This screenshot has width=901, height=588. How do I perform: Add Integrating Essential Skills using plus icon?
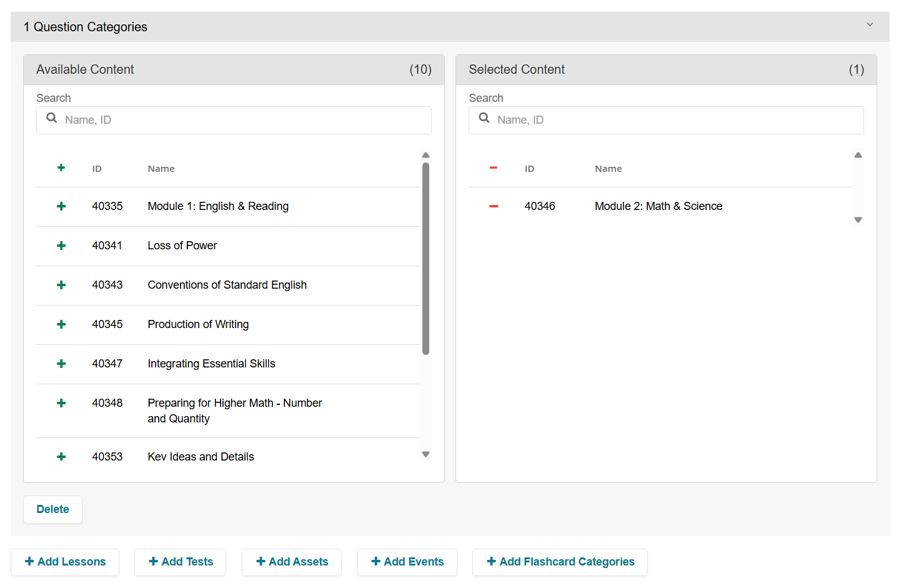click(x=61, y=364)
